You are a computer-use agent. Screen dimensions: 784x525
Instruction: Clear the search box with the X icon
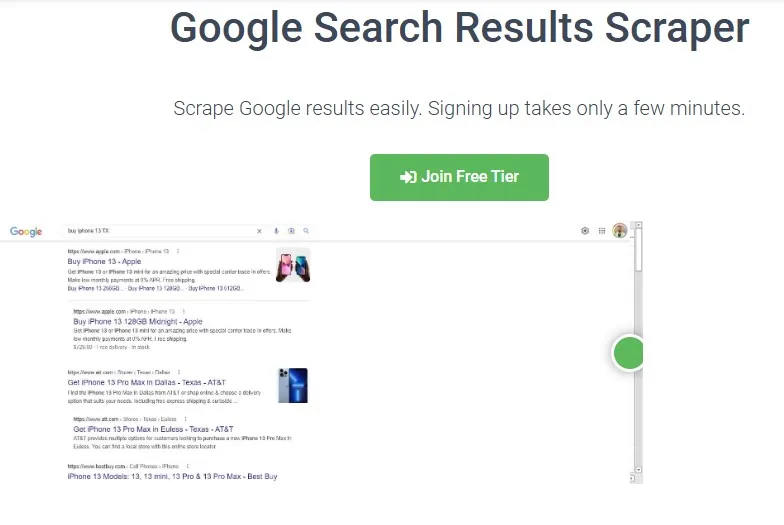(x=260, y=231)
